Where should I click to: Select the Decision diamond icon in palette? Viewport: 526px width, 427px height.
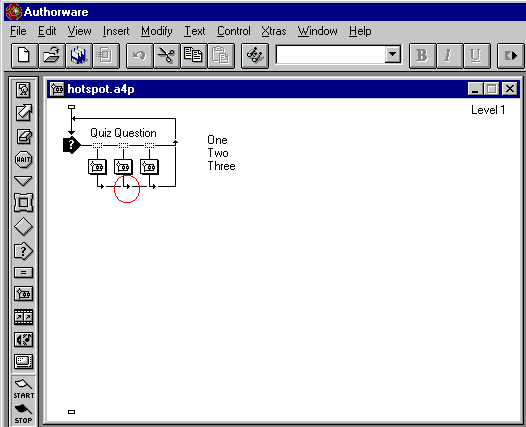[23, 227]
